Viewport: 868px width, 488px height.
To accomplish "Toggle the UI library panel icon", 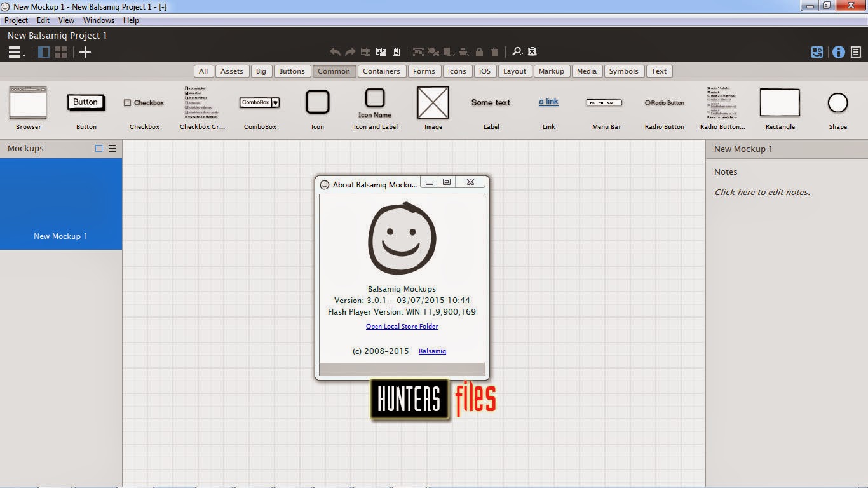I will pos(817,52).
